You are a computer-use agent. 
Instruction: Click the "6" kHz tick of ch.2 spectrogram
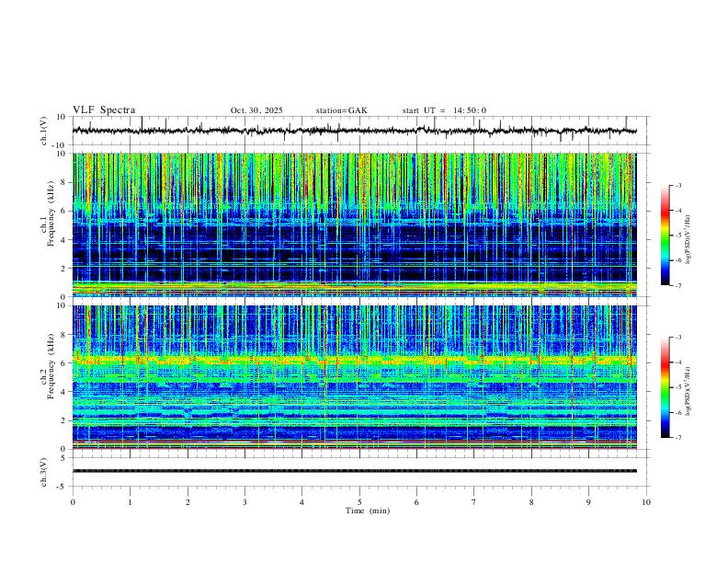[63, 362]
